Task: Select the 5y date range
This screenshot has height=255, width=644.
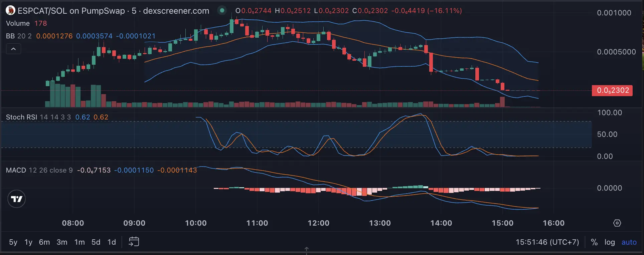Action: click(x=13, y=242)
